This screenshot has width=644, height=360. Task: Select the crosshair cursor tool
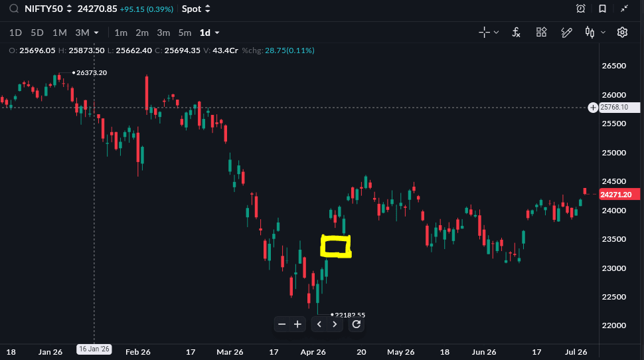click(x=484, y=32)
